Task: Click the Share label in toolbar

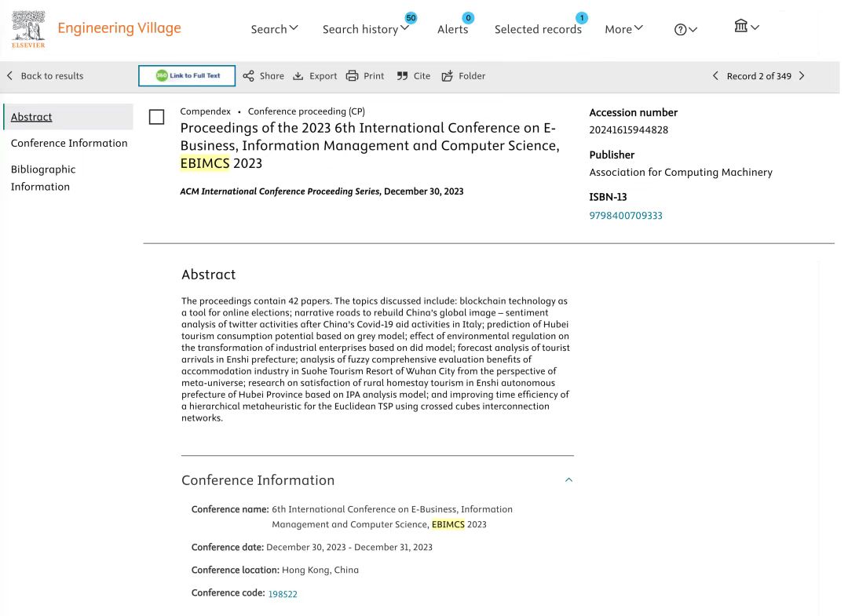Action: (272, 76)
